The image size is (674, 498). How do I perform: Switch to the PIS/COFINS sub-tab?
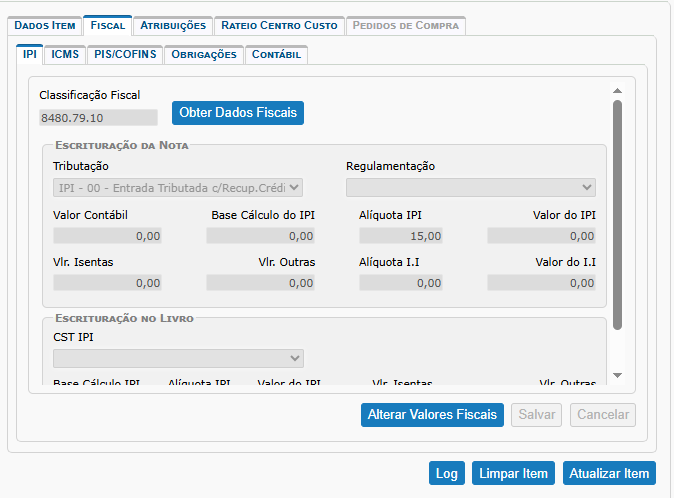pyautogui.click(x=125, y=55)
